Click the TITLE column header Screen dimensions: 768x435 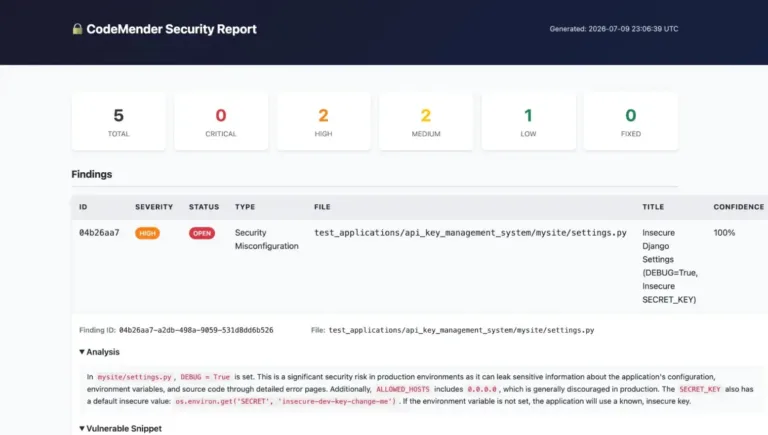[653, 207]
